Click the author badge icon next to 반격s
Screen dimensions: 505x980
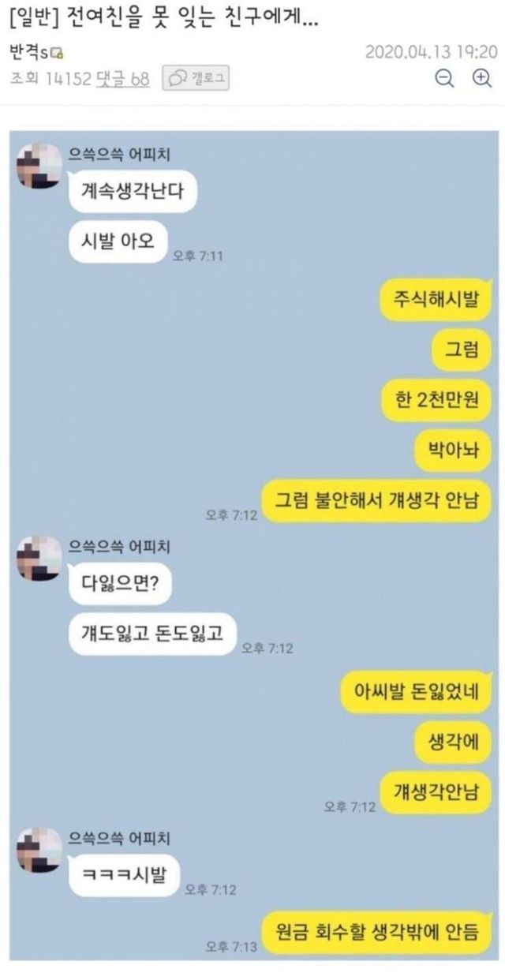pyautogui.click(x=58, y=54)
